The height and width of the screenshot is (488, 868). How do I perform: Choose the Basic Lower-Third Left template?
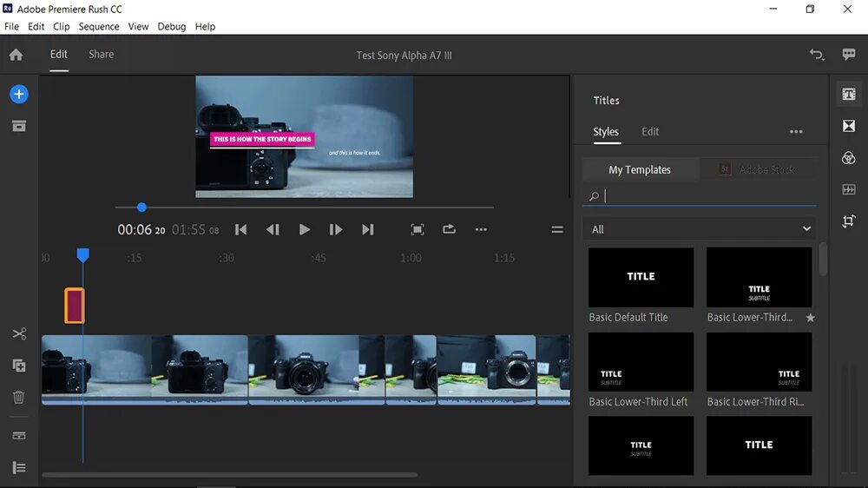point(641,362)
